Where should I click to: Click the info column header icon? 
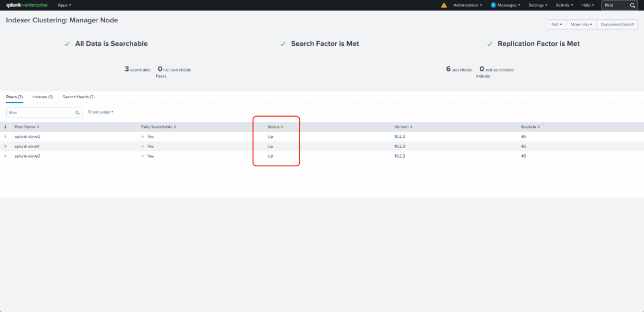5,127
